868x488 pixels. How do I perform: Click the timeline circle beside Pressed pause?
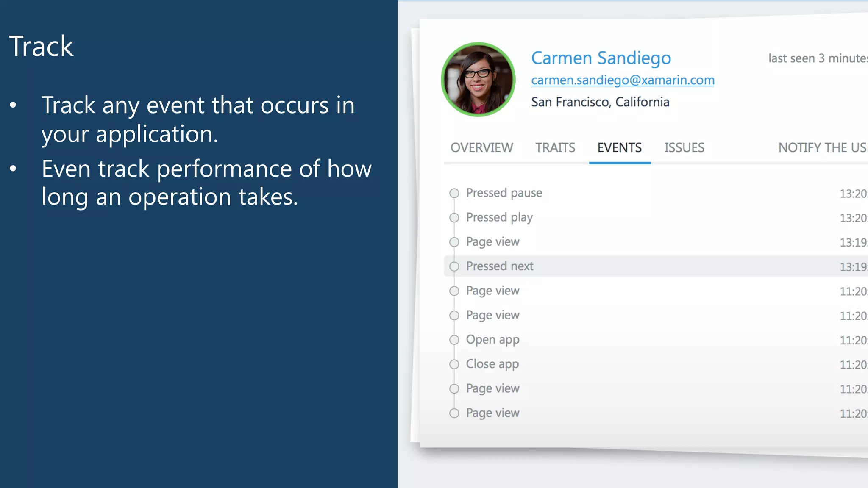454,193
